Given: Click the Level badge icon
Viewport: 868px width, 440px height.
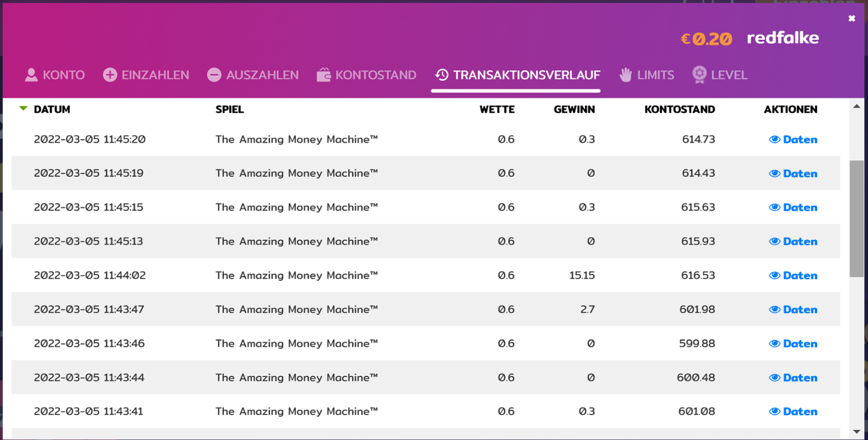Looking at the screenshot, I should (x=700, y=75).
